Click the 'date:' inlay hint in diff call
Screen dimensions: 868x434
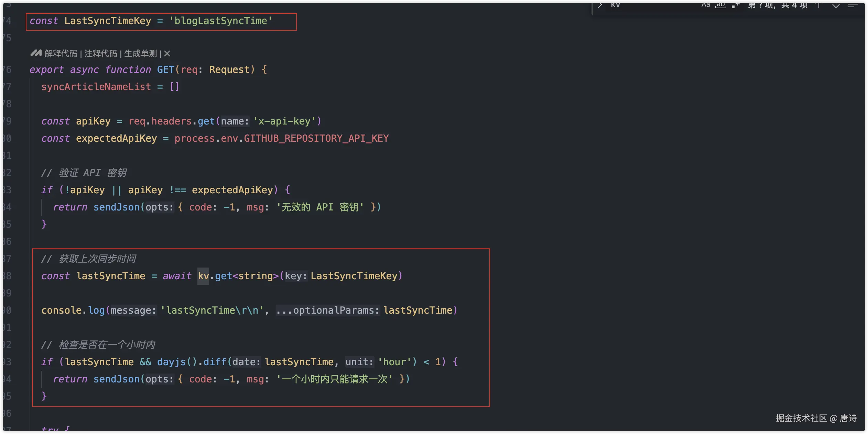[x=246, y=362]
